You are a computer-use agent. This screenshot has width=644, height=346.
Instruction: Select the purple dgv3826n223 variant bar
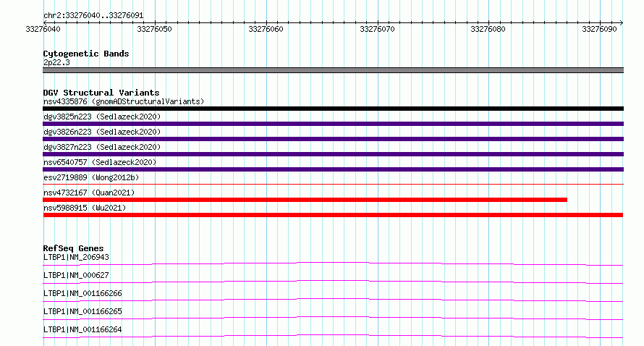(333, 139)
